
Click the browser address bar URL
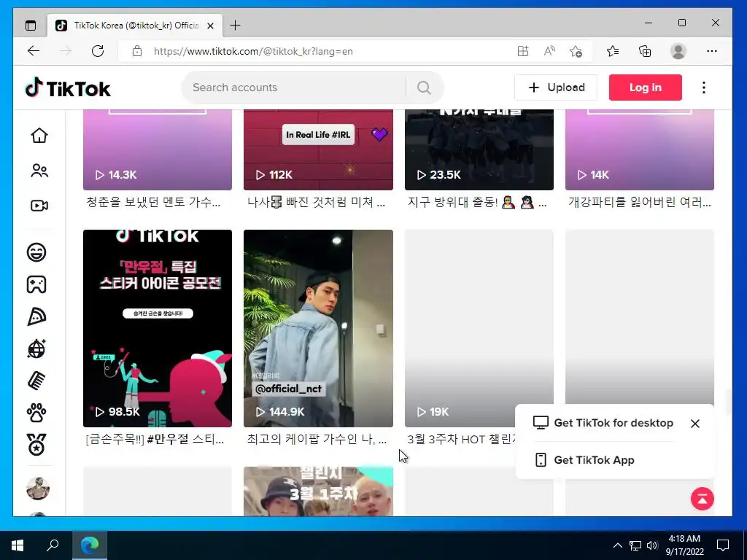(x=253, y=52)
